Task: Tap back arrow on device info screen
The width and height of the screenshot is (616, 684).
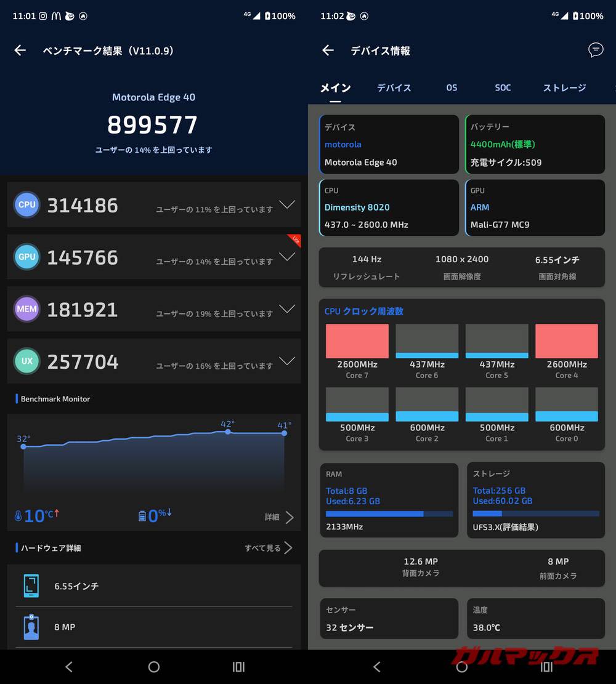Action: (x=328, y=50)
